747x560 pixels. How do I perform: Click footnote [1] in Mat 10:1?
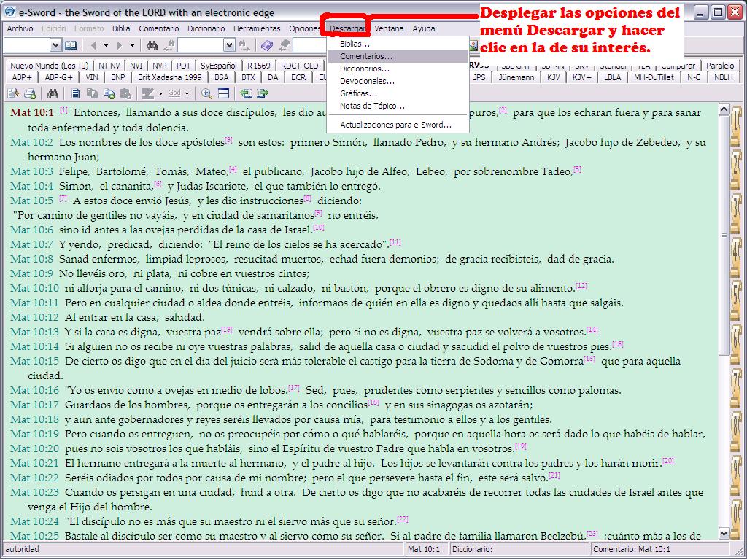[63, 111]
